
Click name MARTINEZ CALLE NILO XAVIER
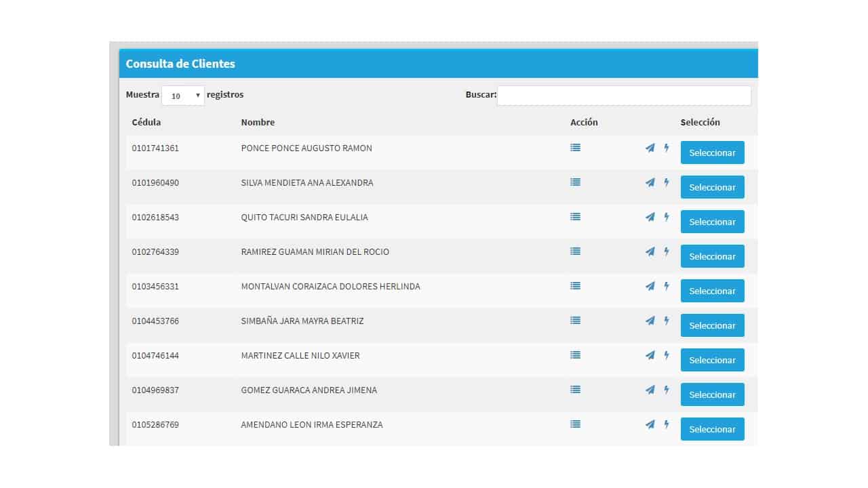pos(300,355)
